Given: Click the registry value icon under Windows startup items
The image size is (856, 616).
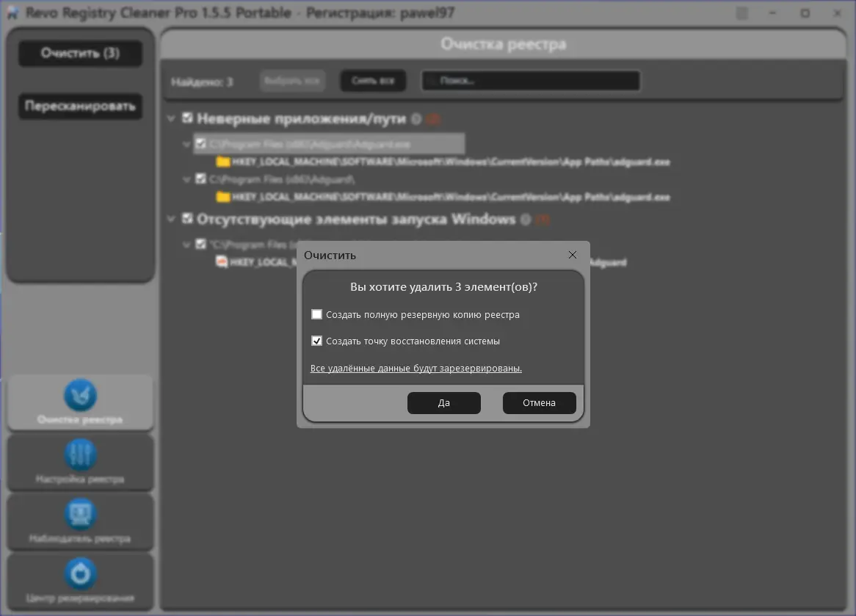Looking at the screenshot, I should point(222,262).
